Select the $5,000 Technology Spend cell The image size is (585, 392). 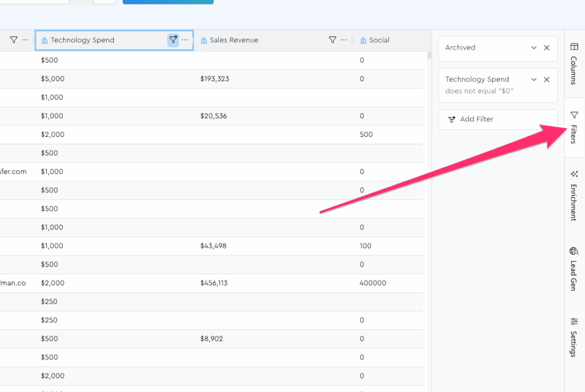(53, 79)
